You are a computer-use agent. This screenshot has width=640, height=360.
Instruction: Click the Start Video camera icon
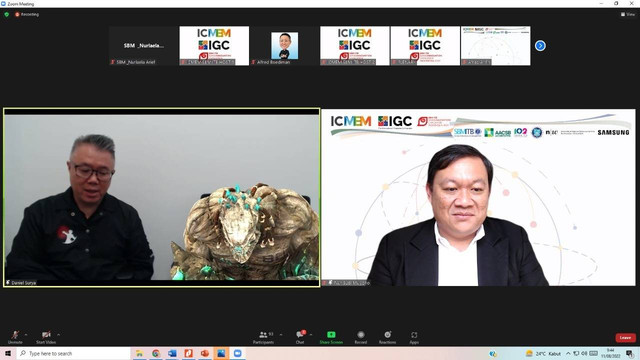pos(46,335)
